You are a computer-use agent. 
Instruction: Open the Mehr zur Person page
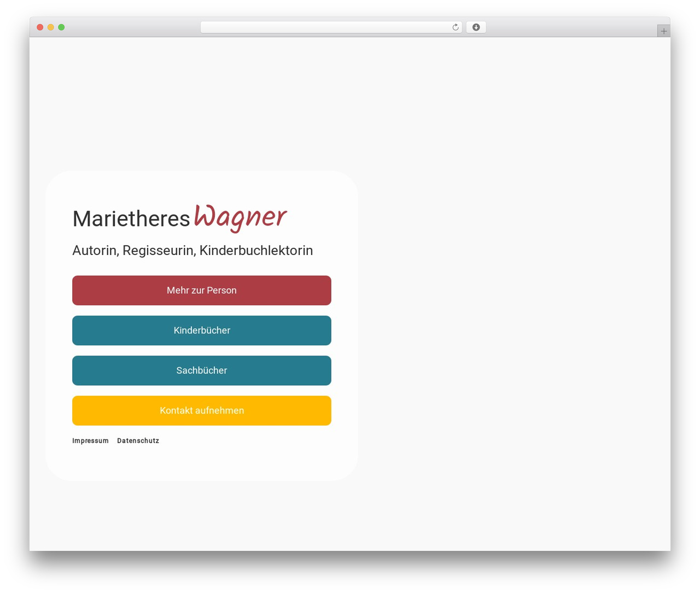[202, 290]
